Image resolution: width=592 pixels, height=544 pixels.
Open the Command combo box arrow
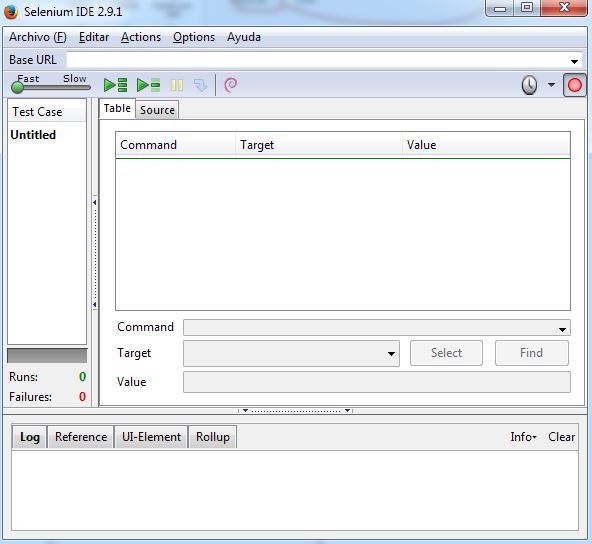click(562, 330)
